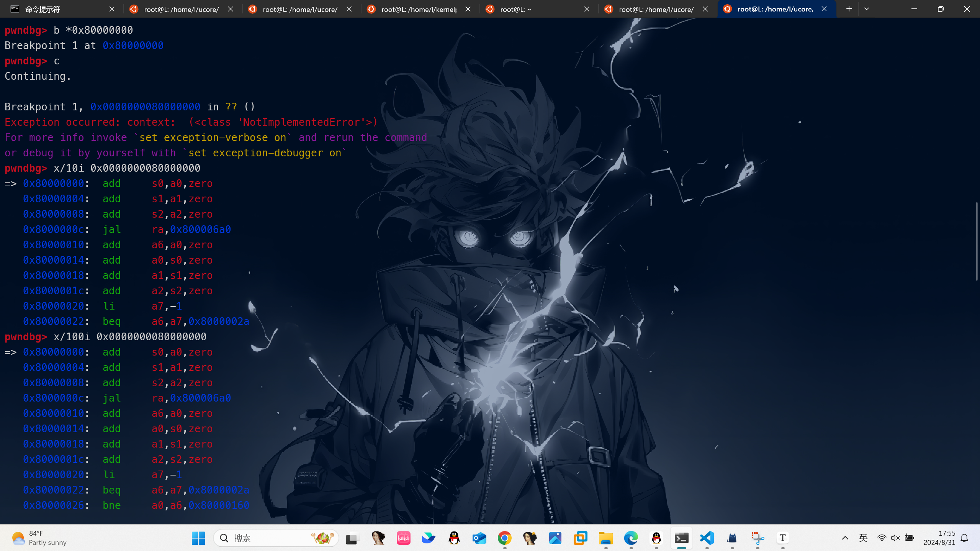The height and width of the screenshot is (551, 980).
Task: Open a new terminal tab
Action: 849,9
